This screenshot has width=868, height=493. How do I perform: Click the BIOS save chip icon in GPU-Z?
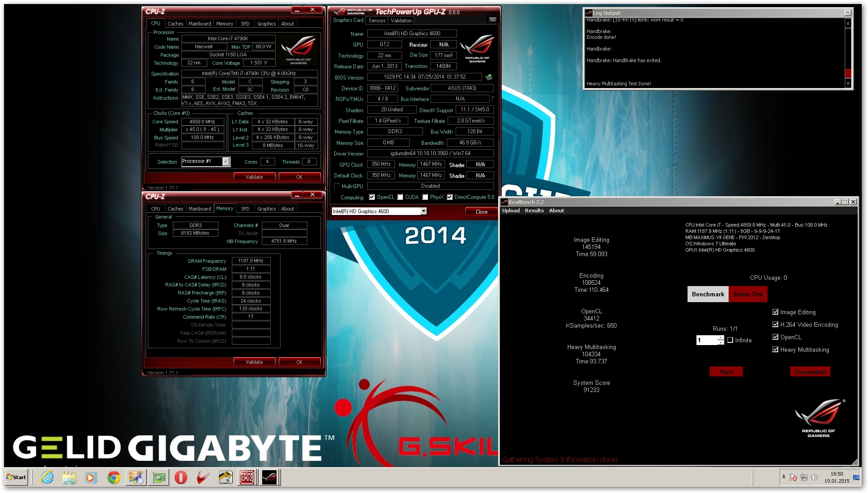(x=489, y=77)
